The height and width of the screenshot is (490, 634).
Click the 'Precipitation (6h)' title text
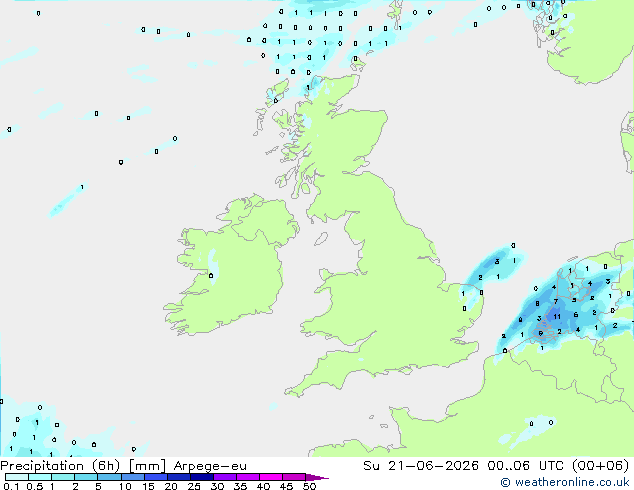pos(60,466)
